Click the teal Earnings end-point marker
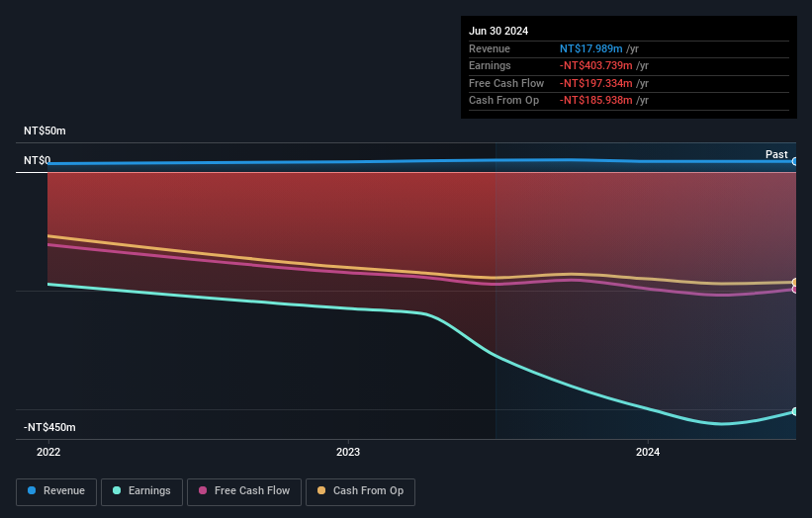Screen dimensions: 812x518 (795, 411)
